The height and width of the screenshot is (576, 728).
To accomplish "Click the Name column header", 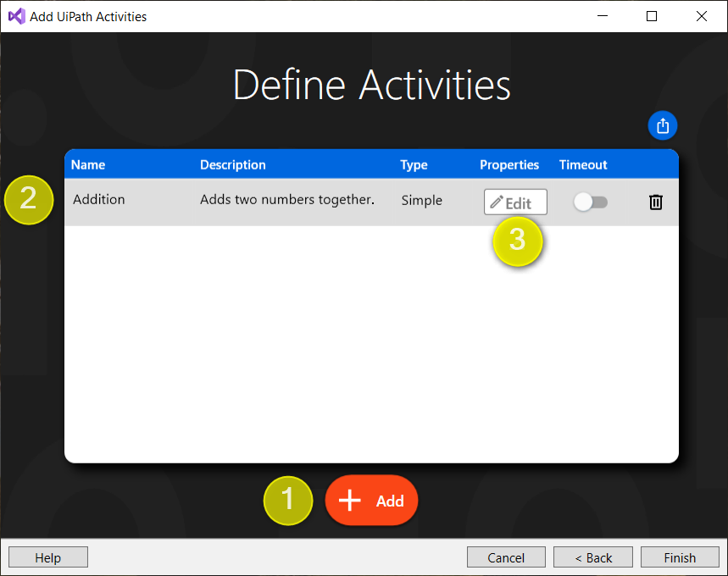I will [x=87, y=164].
